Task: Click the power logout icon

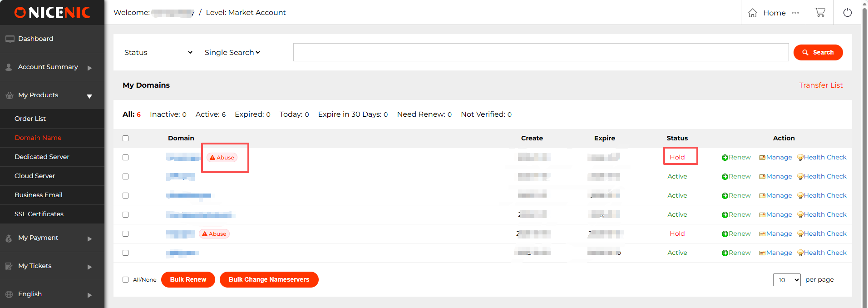Action: tap(847, 13)
